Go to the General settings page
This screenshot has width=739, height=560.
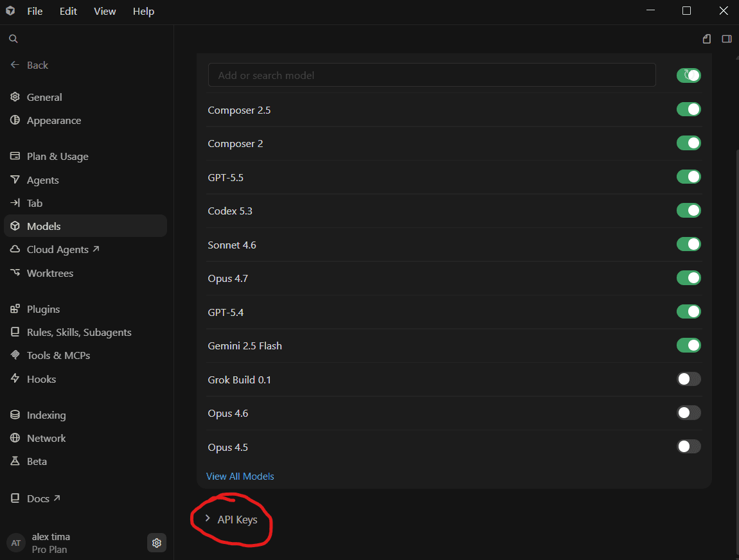point(85,97)
